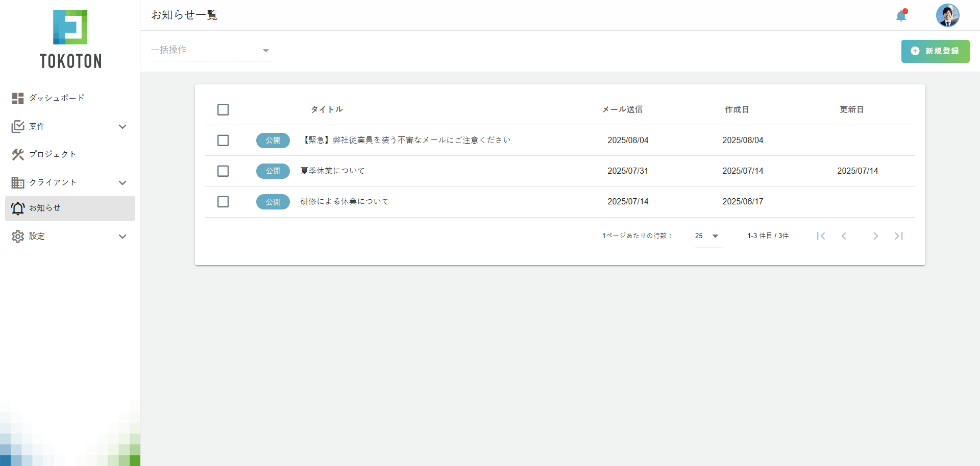The image size is (980, 466).
Task: Open the 一括操作 dropdown
Action: click(212, 50)
